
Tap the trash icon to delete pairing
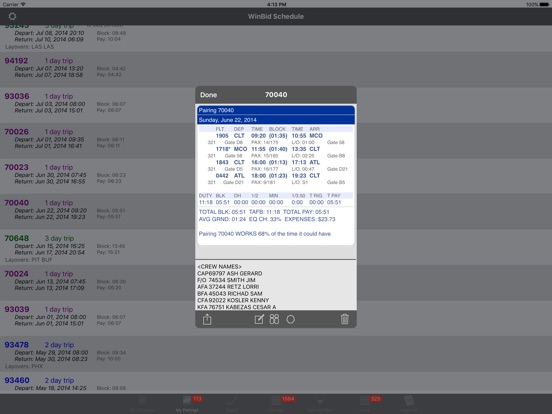(x=345, y=319)
